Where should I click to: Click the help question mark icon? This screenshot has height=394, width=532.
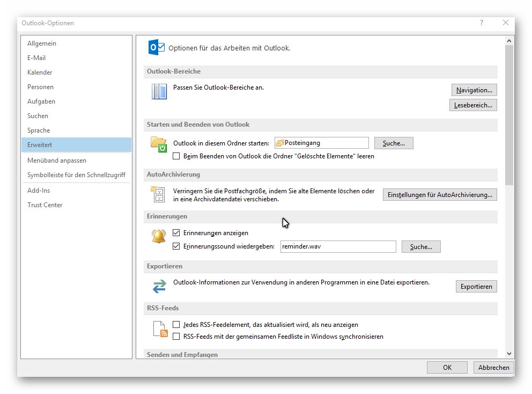pyautogui.click(x=482, y=23)
